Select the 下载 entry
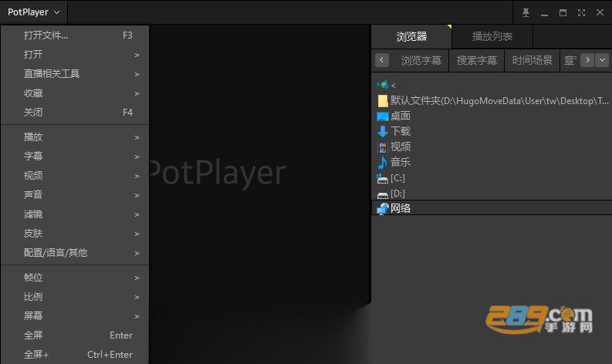 [401, 131]
